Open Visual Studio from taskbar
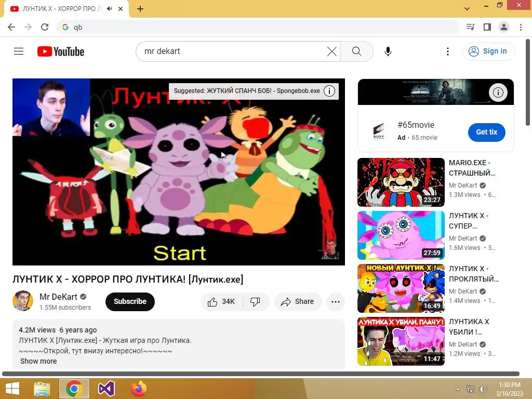 (107, 389)
